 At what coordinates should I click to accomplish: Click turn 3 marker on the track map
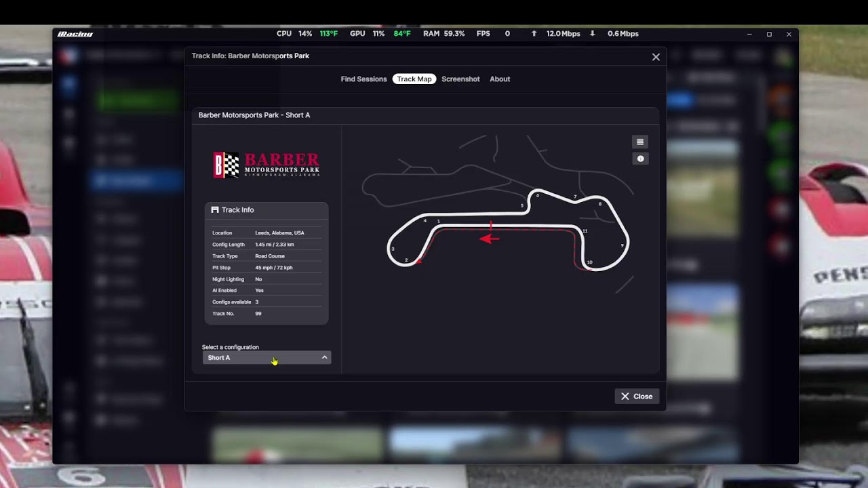[x=393, y=249]
